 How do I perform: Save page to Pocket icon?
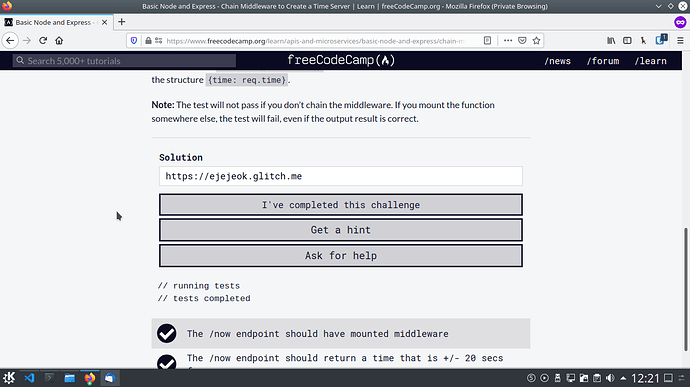(x=522, y=41)
